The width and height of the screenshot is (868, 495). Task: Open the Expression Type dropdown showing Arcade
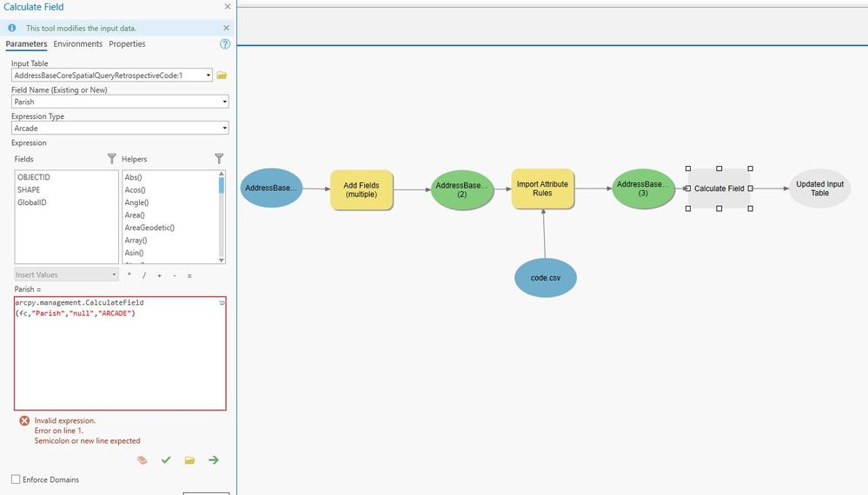pos(120,129)
